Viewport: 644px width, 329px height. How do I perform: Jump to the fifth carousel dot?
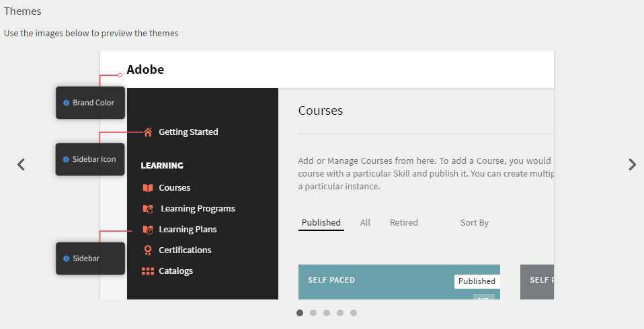click(354, 313)
